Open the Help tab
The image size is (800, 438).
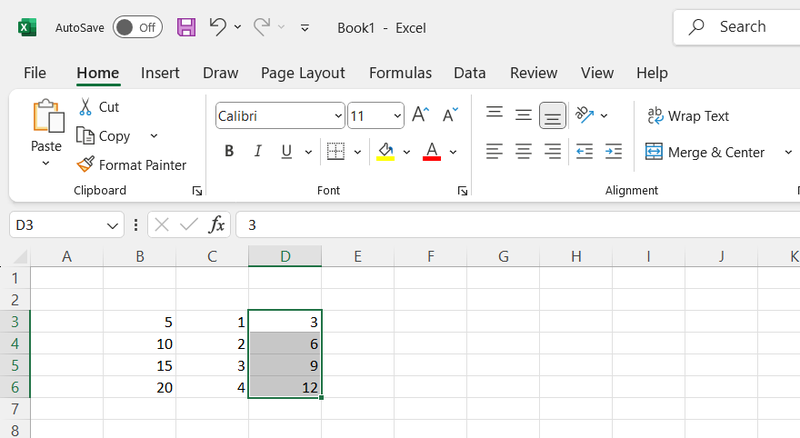[x=652, y=73]
